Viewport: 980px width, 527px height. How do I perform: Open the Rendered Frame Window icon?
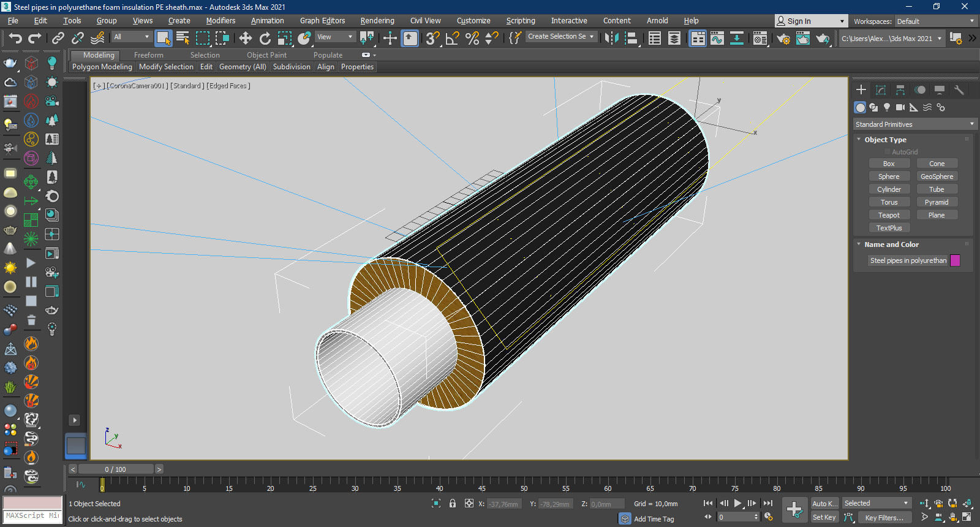802,38
